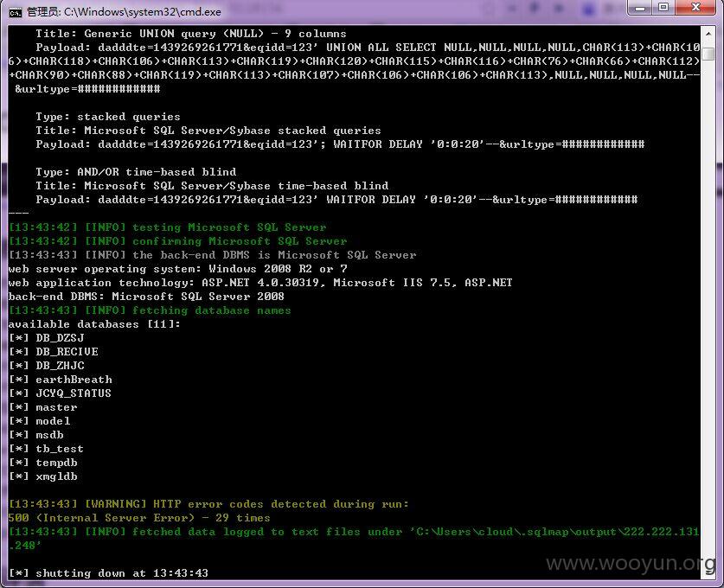Click the cmd.exe icon in title bar

[x=16, y=12]
